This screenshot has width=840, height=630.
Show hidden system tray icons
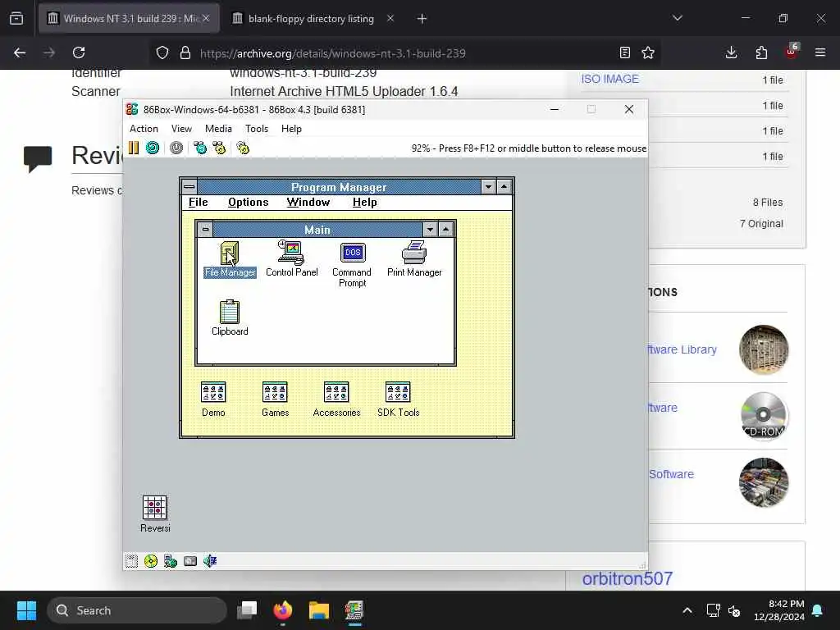[x=687, y=610]
